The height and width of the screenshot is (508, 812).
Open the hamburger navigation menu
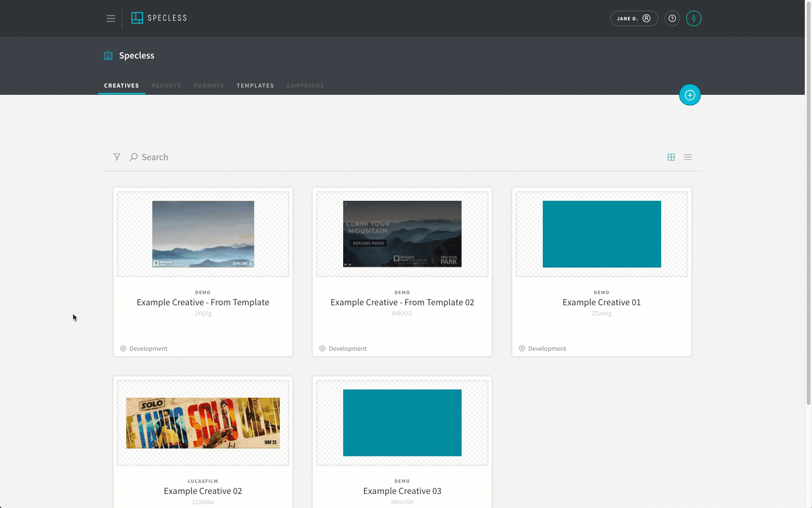(x=111, y=18)
